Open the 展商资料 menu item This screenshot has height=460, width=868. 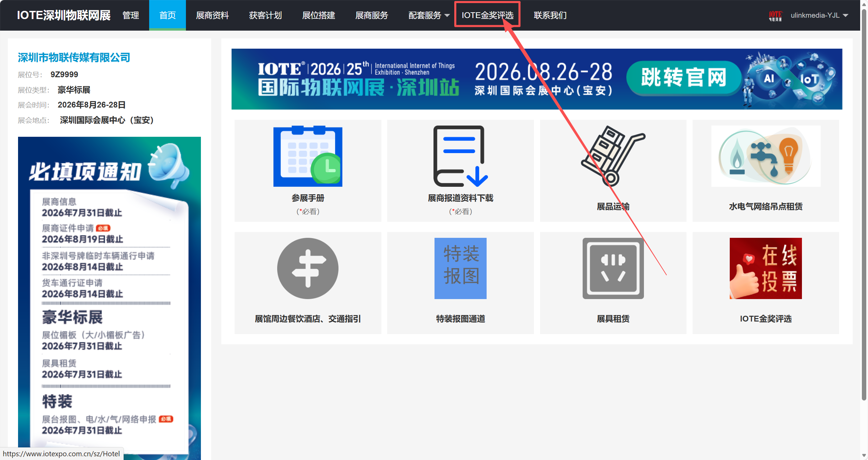pyautogui.click(x=212, y=16)
